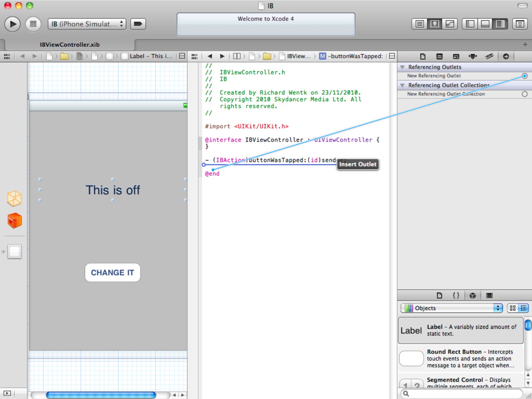Click the Stop button in toolbar
Image resolution: width=532 pixels, height=399 pixels.
point(33,24)
